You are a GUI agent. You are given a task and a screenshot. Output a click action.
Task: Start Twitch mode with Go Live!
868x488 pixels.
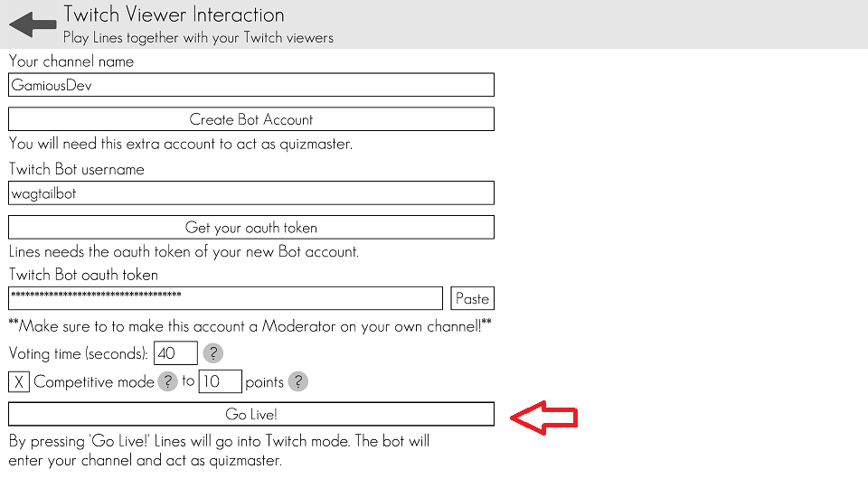point(251,414)
